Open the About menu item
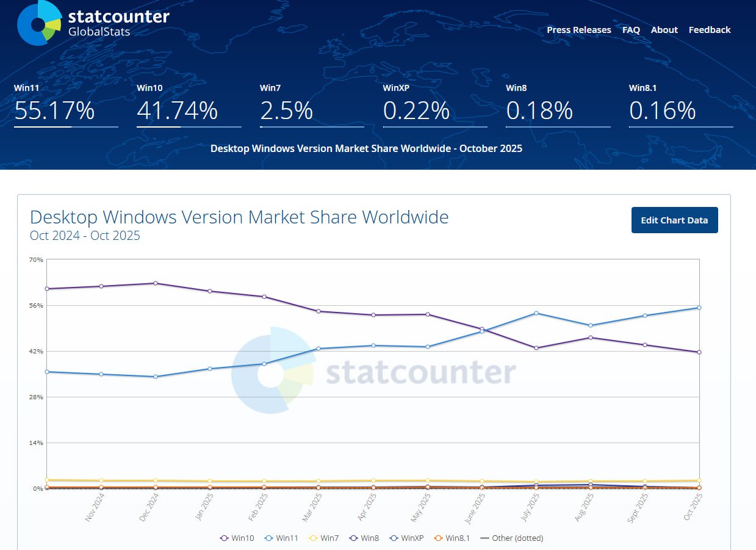The width and height of the screenshot is (756, 550). [664, 29]
